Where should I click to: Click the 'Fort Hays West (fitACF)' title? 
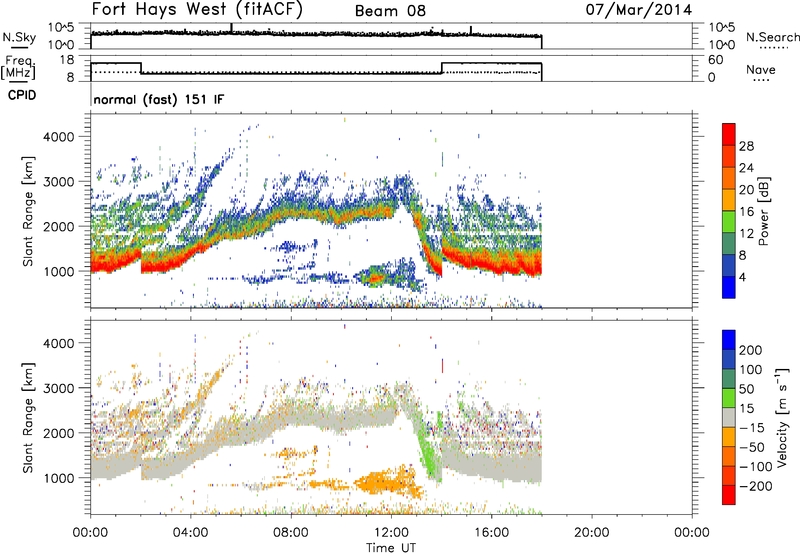[x=197, y=10]
